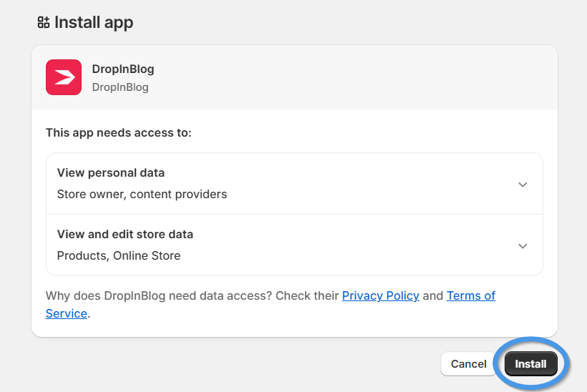Click the DropInBlog red app logo
Screen dimensions: 587x392
coord(64,77)
